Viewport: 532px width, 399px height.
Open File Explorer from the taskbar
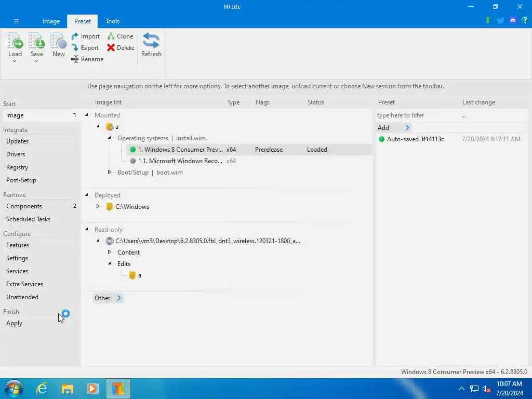pos(67,389)
